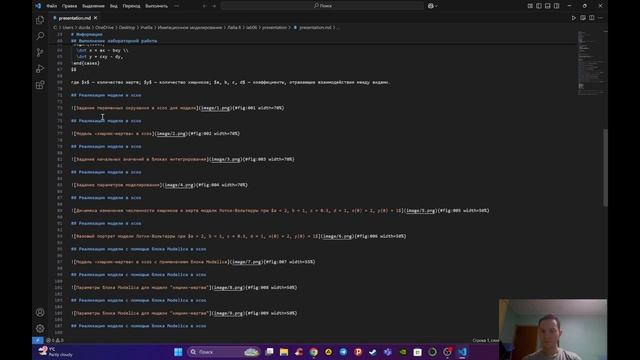Screen dimensions: 640x360
Task: Run the file with the play icon
Action: (574, 18)
